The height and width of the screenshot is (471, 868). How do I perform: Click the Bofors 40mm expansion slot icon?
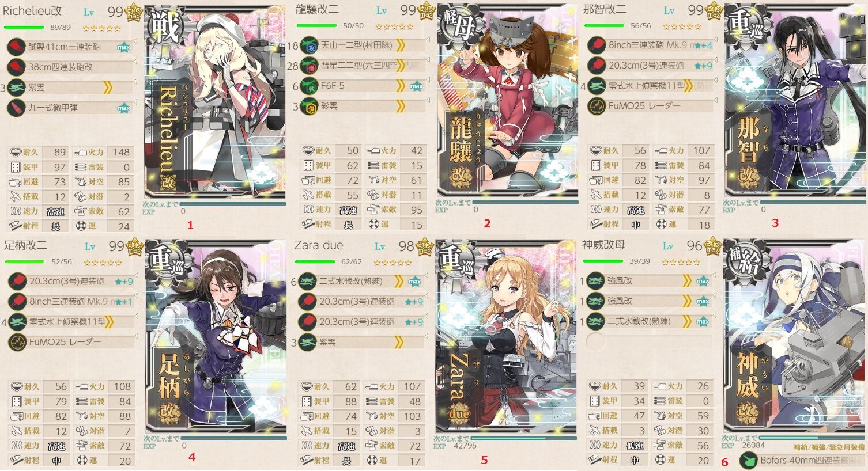point(749,460)
